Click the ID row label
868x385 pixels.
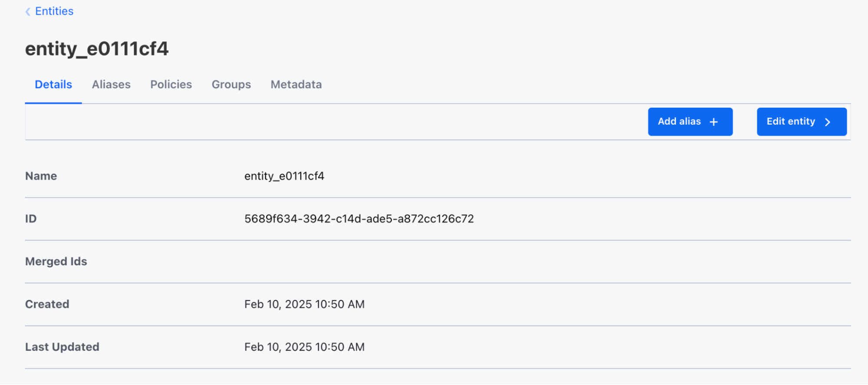[31, 218]
